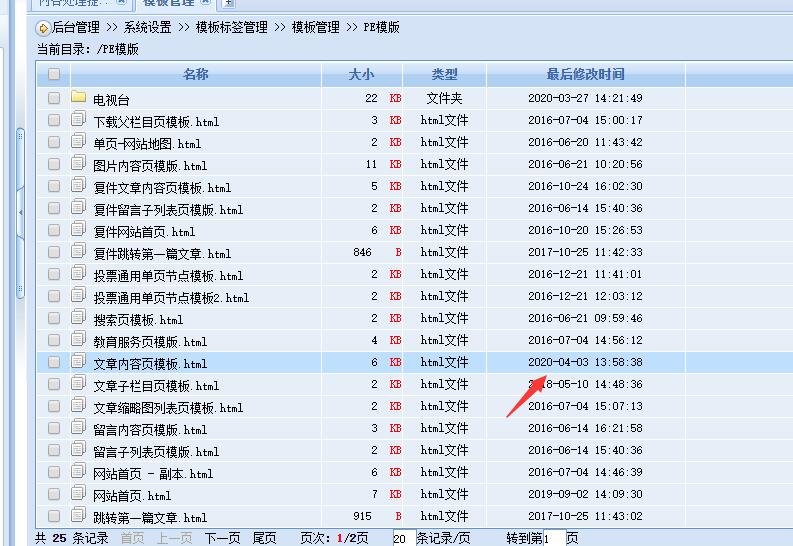793x546 pixels.
Task: Click file icon for 搜索页模板.html
Action: click(x=79, y=318)
